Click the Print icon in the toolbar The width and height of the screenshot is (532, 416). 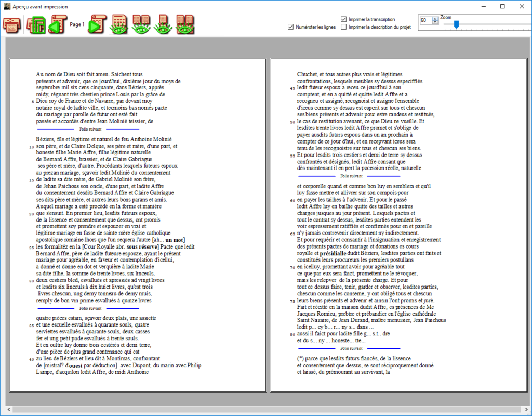click(11, 25)
